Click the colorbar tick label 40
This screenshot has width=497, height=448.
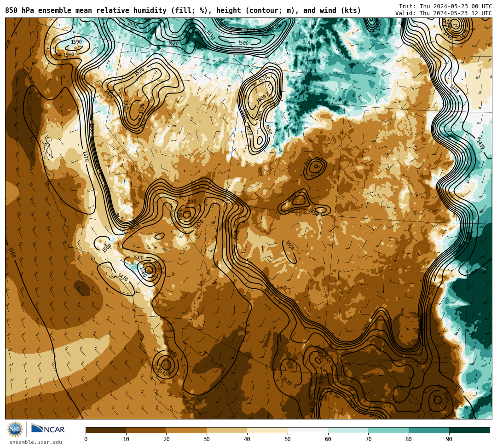tap(247, 439)
